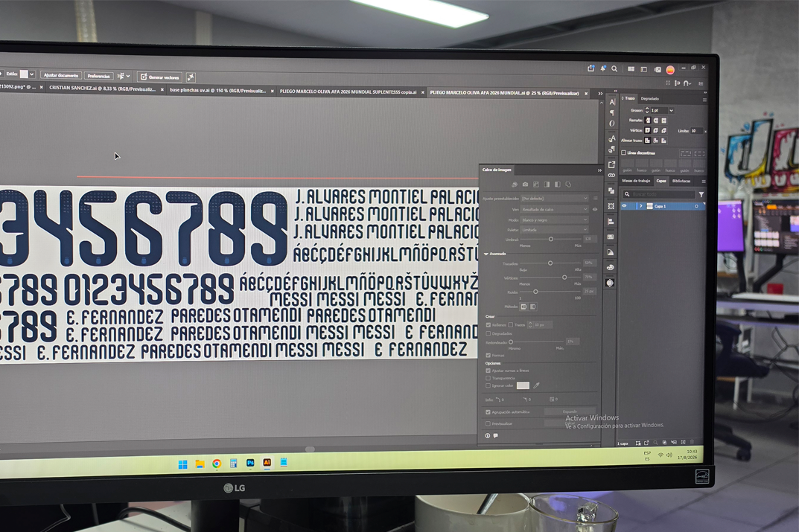Open the Share document icon
The image size is (799, 532).
pos(591,68)
